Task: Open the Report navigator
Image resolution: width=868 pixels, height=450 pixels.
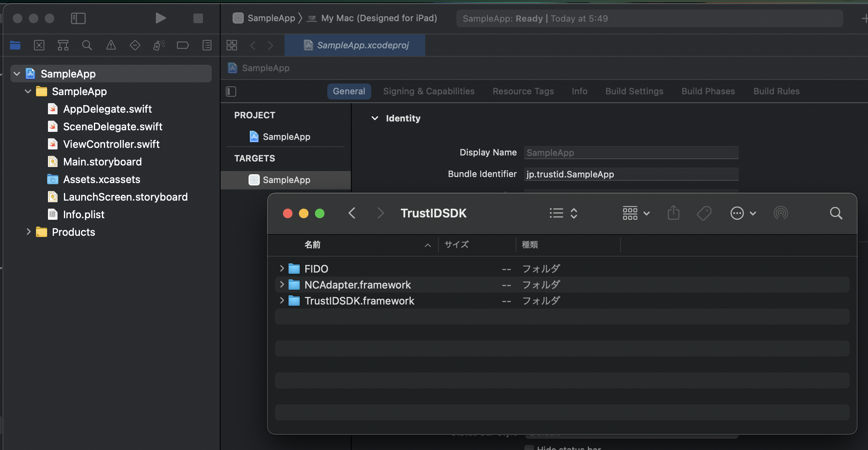Action: (x=207, y=45)
